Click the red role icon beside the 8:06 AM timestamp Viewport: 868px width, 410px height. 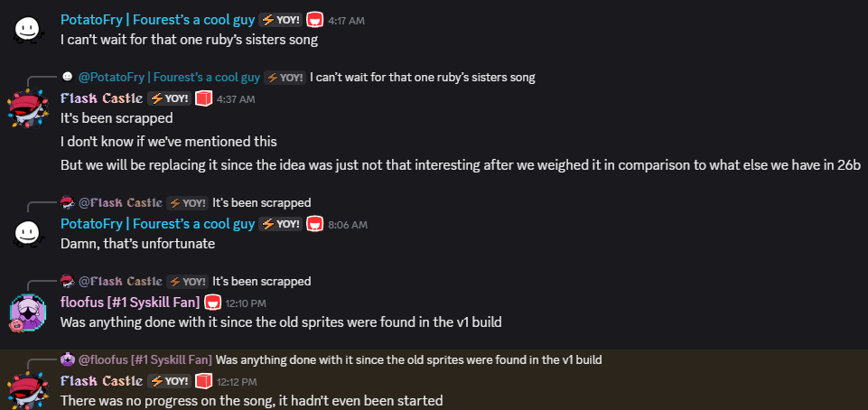coord(315,224)
